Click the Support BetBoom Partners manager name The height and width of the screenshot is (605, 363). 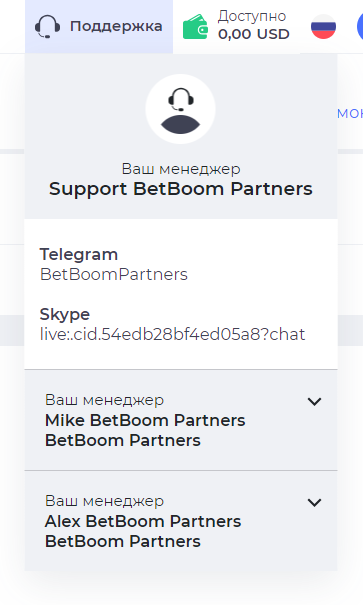click(x=181, y=189)
